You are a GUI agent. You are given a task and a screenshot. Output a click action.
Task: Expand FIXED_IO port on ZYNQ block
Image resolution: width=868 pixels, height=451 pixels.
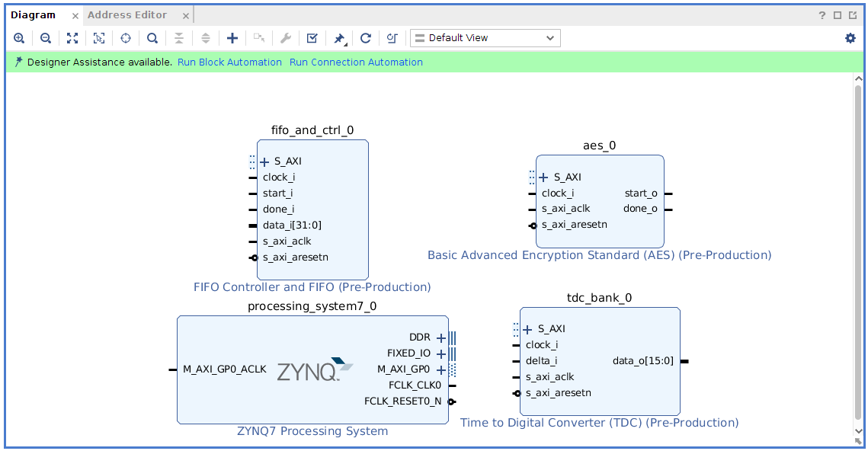[440, 353]
